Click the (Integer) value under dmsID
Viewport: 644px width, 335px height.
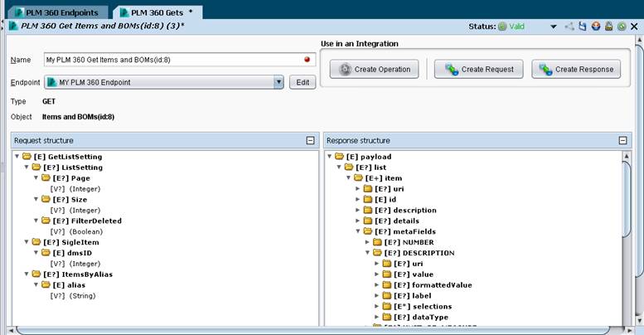click(85, 264)
